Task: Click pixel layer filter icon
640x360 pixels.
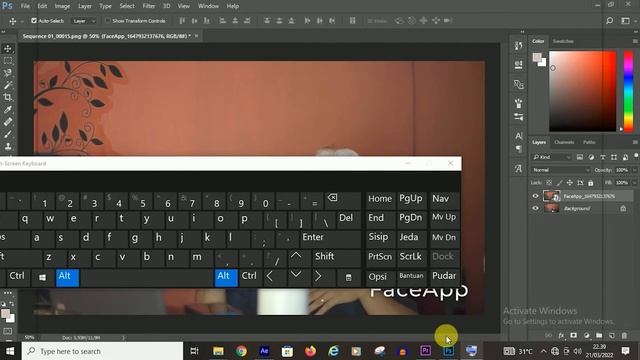Action: pyautogui.click(x=580, y=157)
